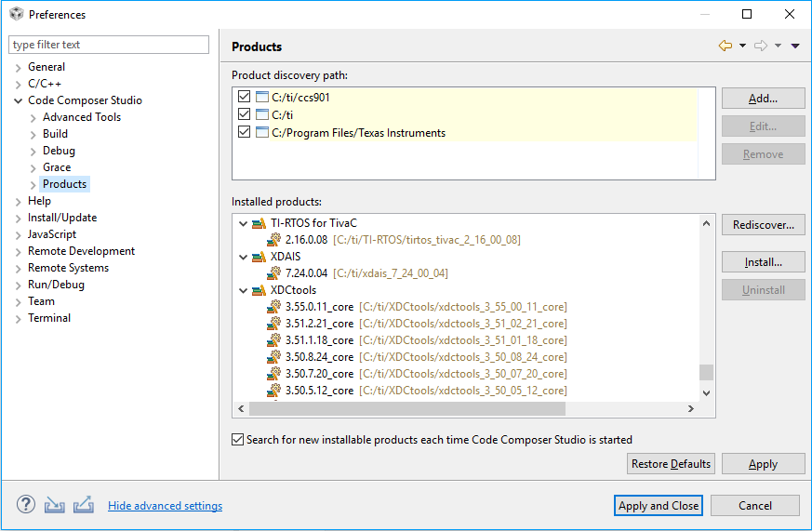Image resolution: width=812 pixels, height=531 pixels.
Task: Click the Cancel button
Action: click(x=755, y=506)
